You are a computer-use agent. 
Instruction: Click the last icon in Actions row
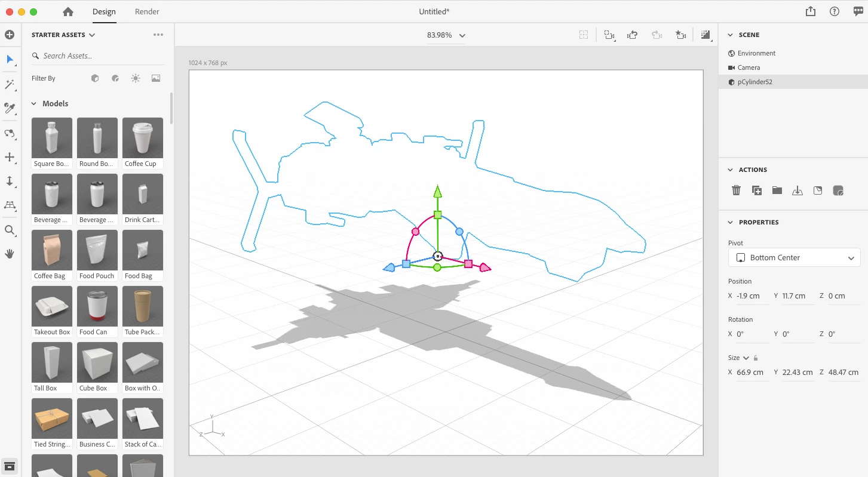click(x=838, y=191)
